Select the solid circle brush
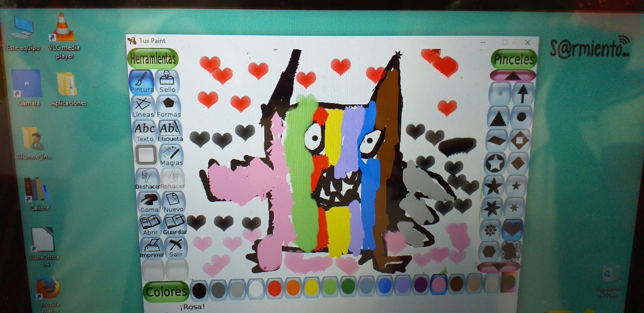 point(522,117)
